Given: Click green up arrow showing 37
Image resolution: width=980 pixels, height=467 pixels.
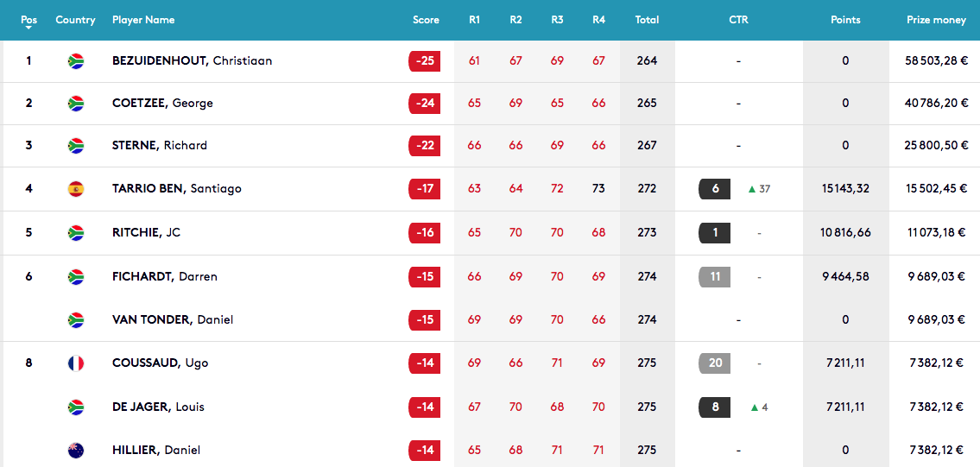Looking at the screenshot, I should pos(752,189).
